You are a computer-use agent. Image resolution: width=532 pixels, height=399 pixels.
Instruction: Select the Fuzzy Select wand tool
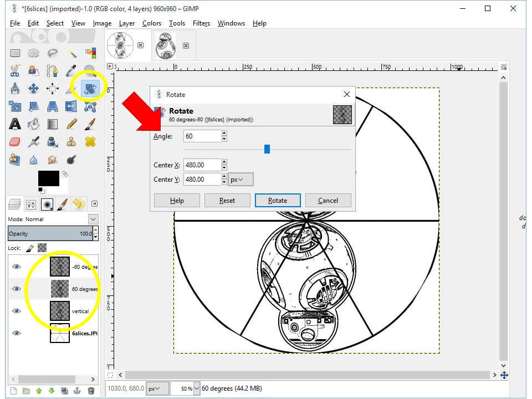coord(71,53)
